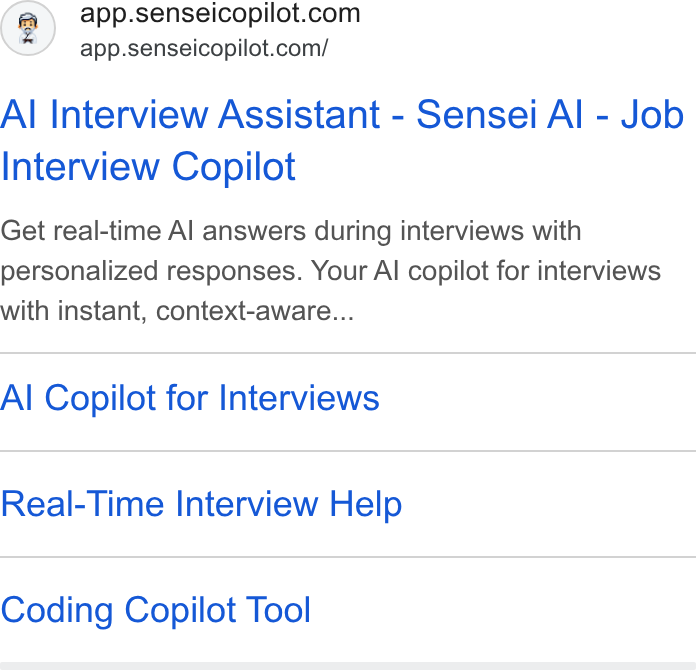Click "Real-Time" in the second sitelink

coord(83,504)
